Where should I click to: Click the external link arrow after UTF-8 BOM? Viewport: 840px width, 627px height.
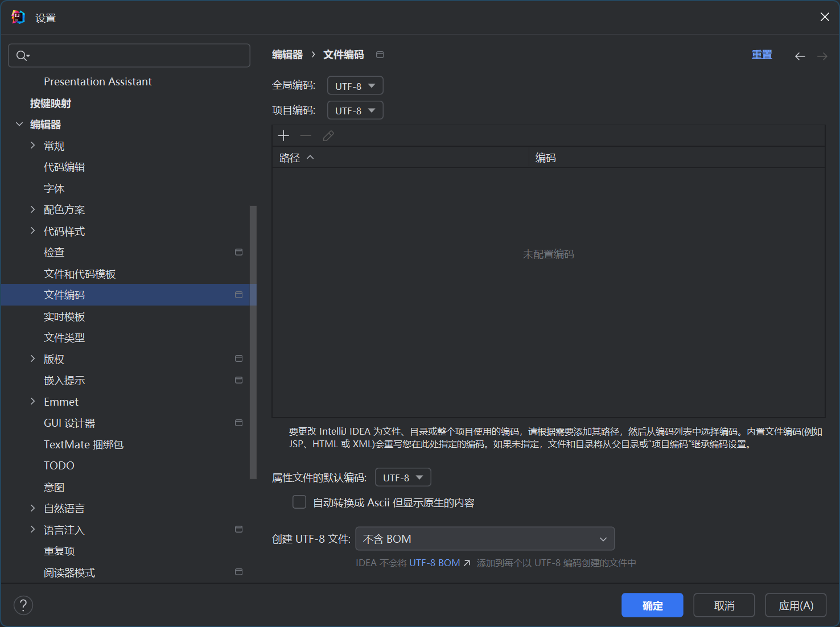[467, 563]
